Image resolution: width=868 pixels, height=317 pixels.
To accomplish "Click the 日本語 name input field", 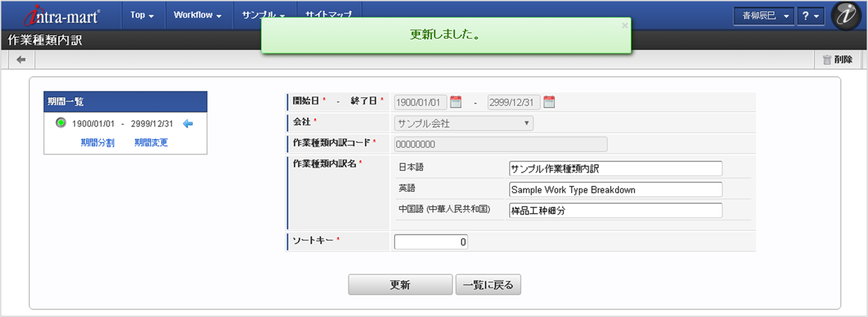I will [x=616, y=169].
